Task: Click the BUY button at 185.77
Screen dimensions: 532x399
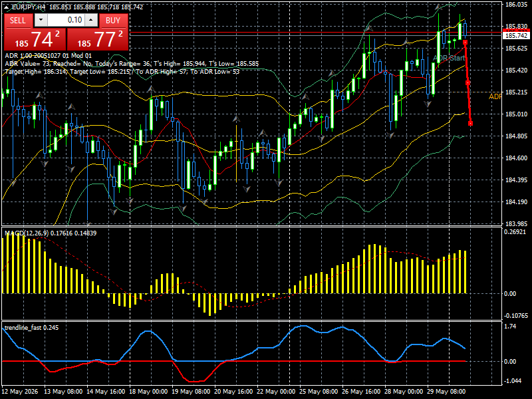Action: pos(97,33)
